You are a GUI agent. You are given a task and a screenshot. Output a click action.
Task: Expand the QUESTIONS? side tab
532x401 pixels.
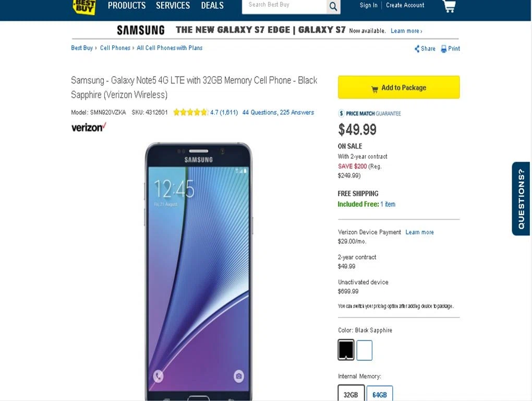click(x=522, y=198)
